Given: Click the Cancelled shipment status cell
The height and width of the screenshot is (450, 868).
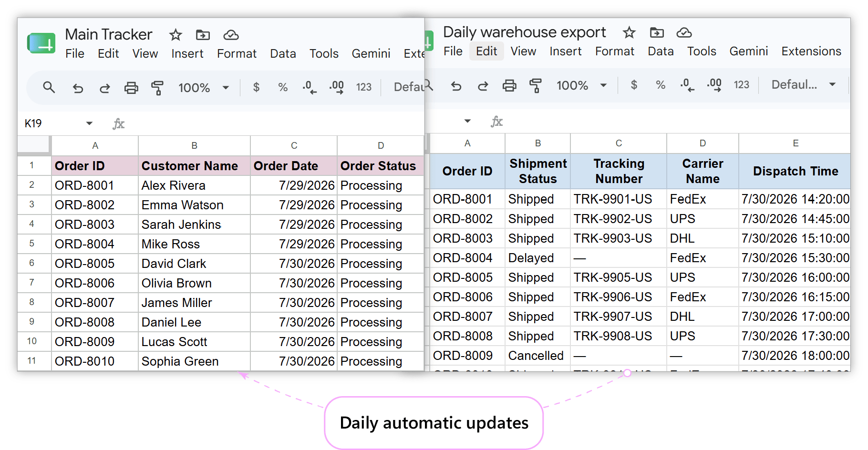Looking at the screenshot, I should 537,356.
